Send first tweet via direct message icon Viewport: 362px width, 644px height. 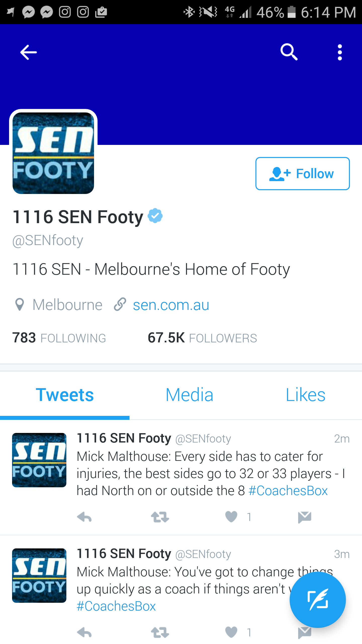304,517
